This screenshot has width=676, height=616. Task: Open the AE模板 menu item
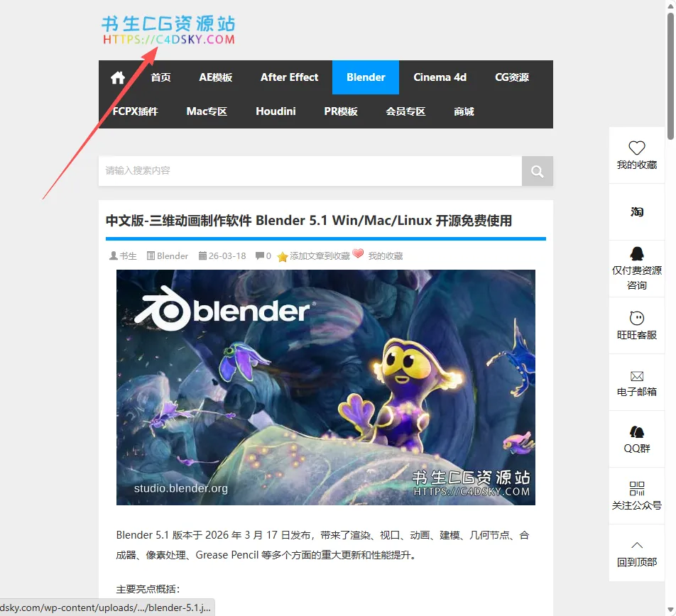(216, 77)
